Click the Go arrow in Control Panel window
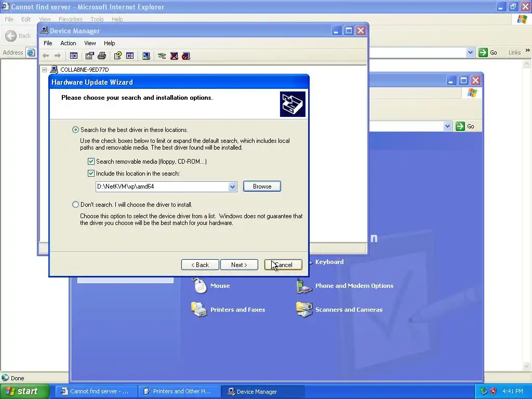Viewport: 532px width, 399px height. (460, 126)
